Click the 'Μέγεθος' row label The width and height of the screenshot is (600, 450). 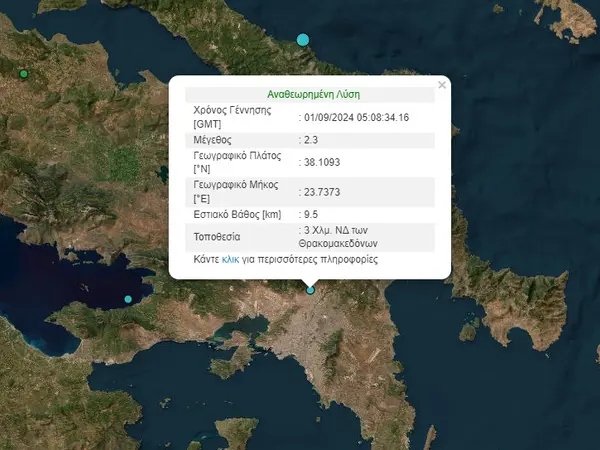212,141
